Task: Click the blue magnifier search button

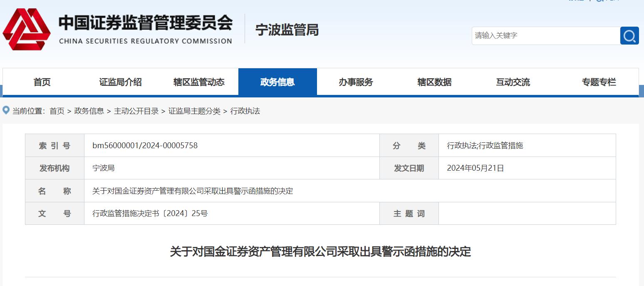Action: [629, 36]
